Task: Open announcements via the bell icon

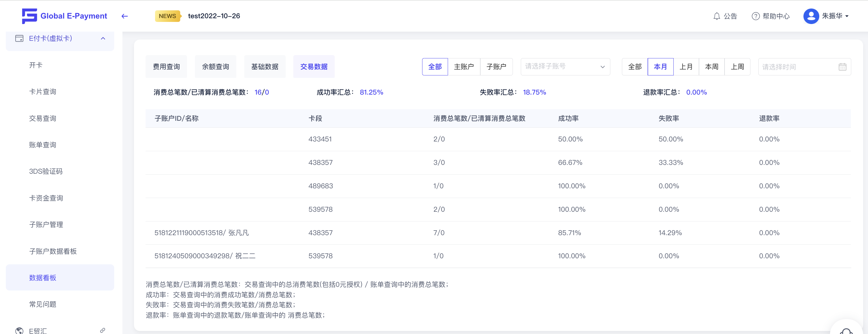Action: pos(717,16)
